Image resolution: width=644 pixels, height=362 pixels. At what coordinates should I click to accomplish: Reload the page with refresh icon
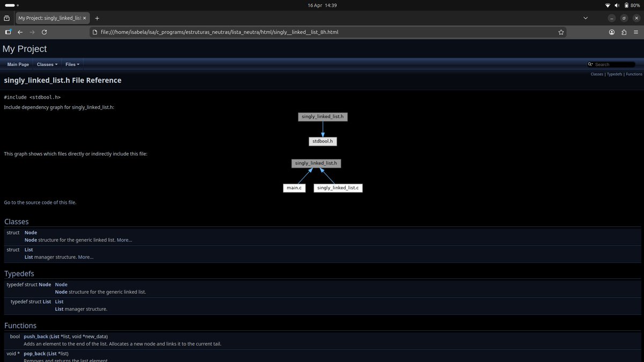45,32
